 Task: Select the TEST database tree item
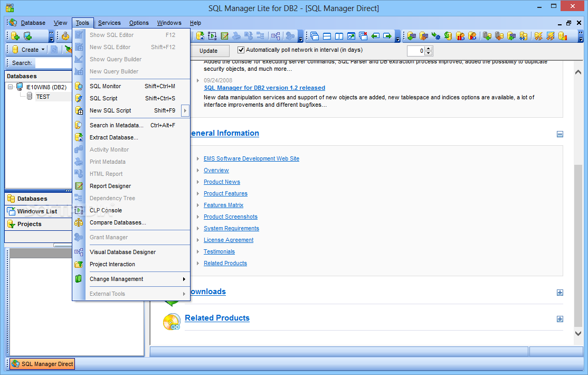tap(43, 97)
